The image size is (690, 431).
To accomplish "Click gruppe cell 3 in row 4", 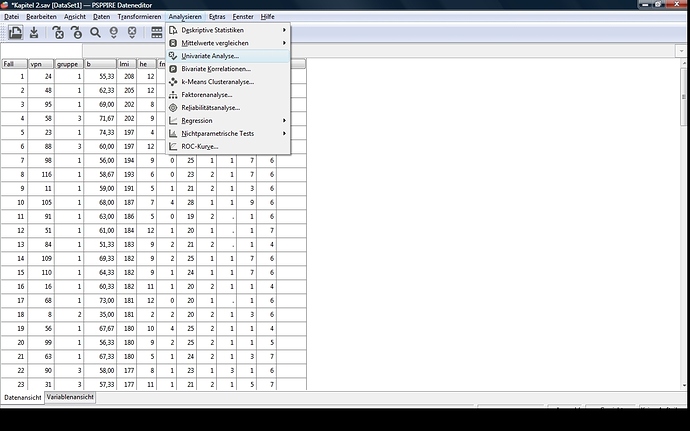I will 69,118.
